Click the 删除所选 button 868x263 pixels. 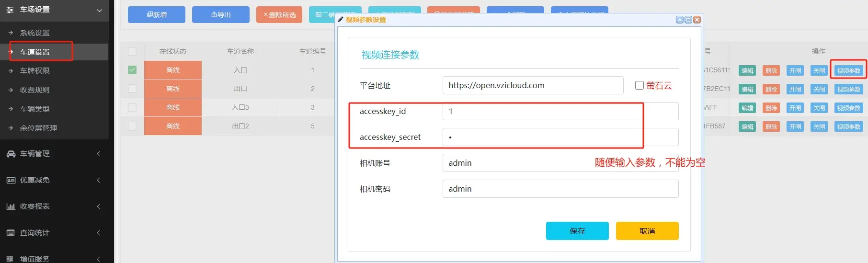279,15
